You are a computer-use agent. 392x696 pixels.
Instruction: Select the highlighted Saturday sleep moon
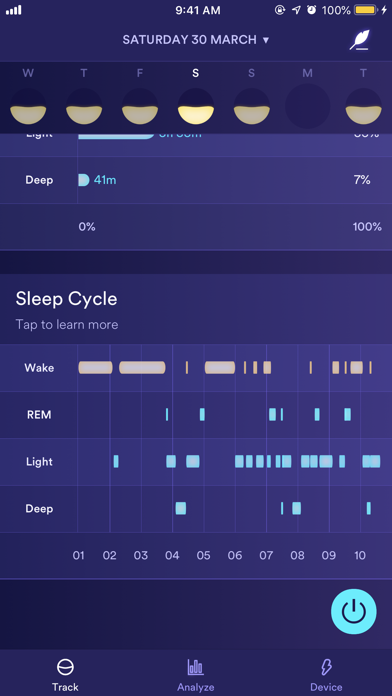pyautogui.click(x=196, y=107)
